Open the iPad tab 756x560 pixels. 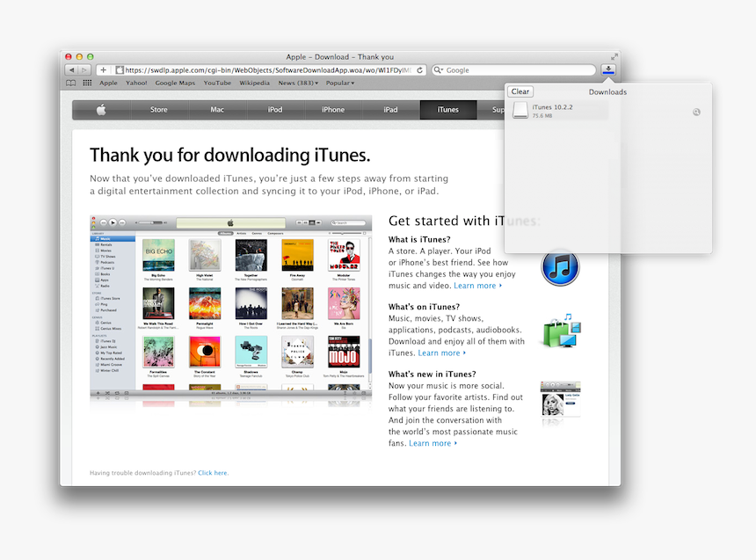coord(390,110)
